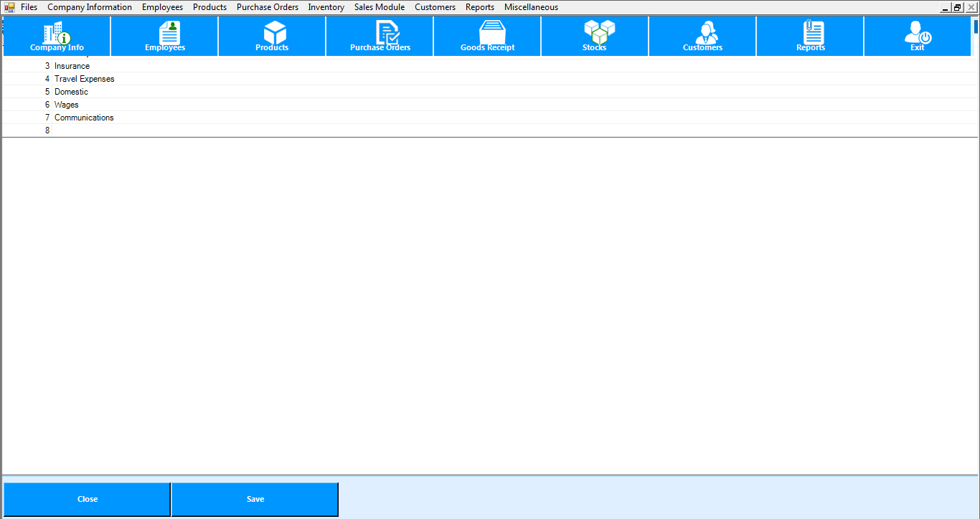
Task: Expand the Sales Module menu
Action: [x=380, y=7]
